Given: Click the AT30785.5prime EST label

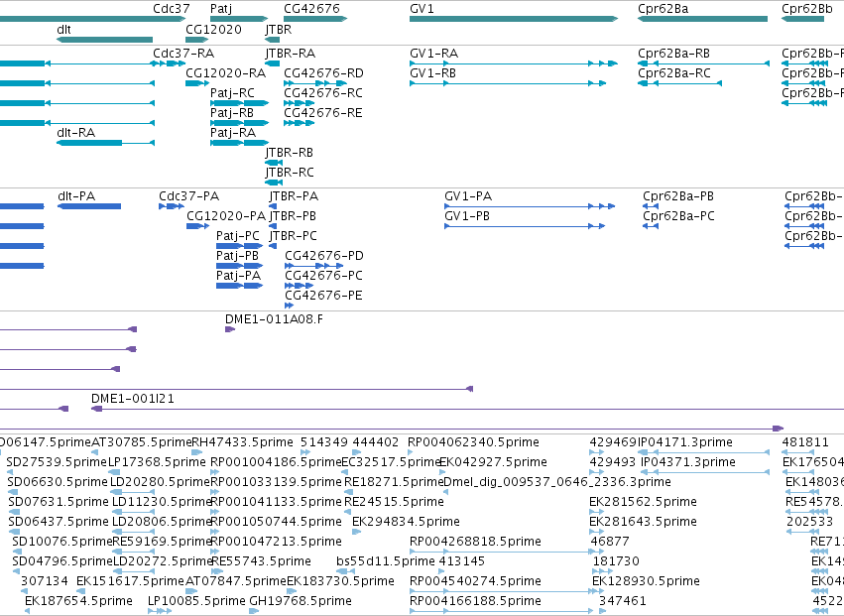Looking at the screenshot, I should 142,442.
